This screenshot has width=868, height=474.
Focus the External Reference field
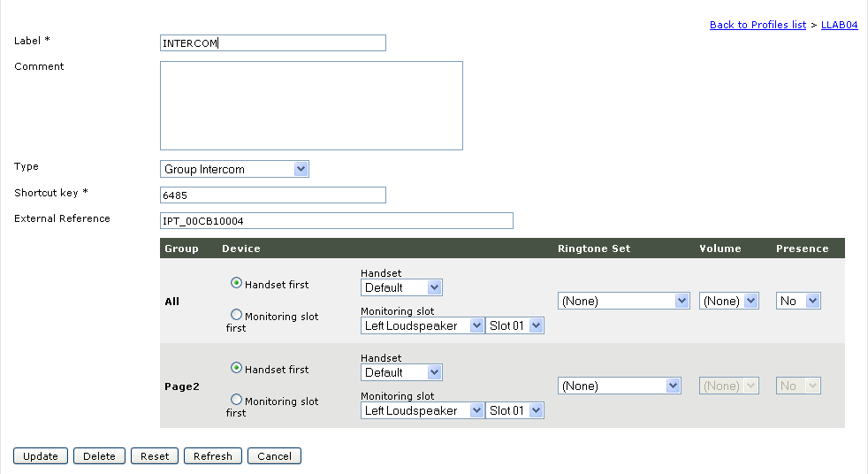tap(337, 221)
